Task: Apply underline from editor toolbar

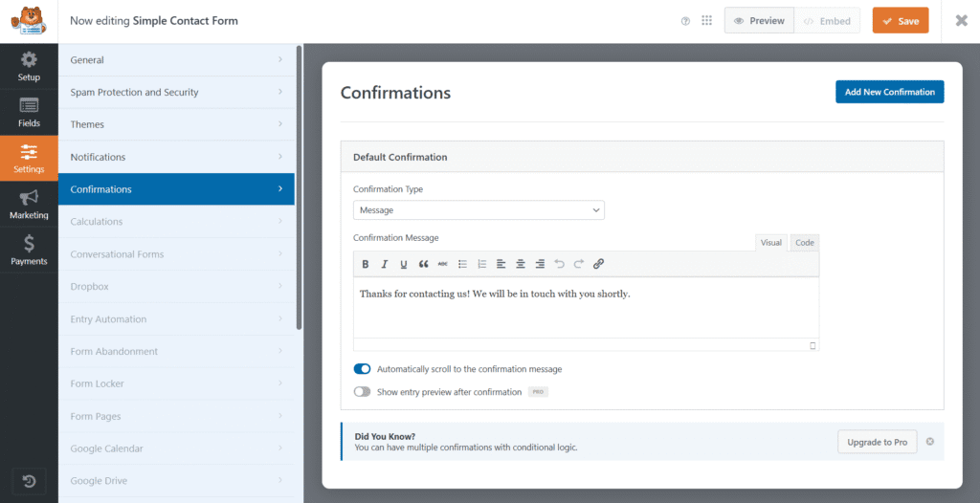Action: click(x=404, y=264)
